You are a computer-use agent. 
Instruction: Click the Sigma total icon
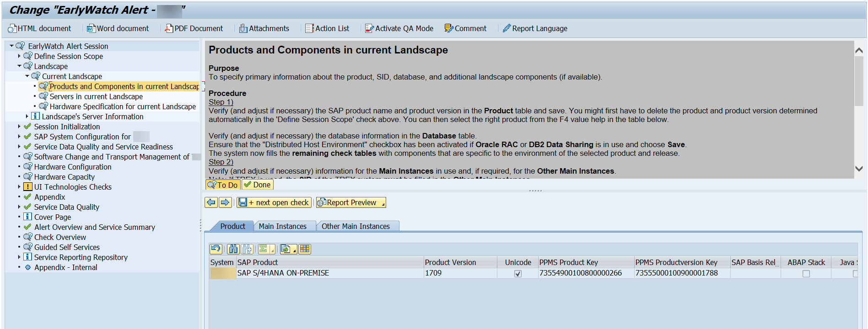tap(263, 249)
